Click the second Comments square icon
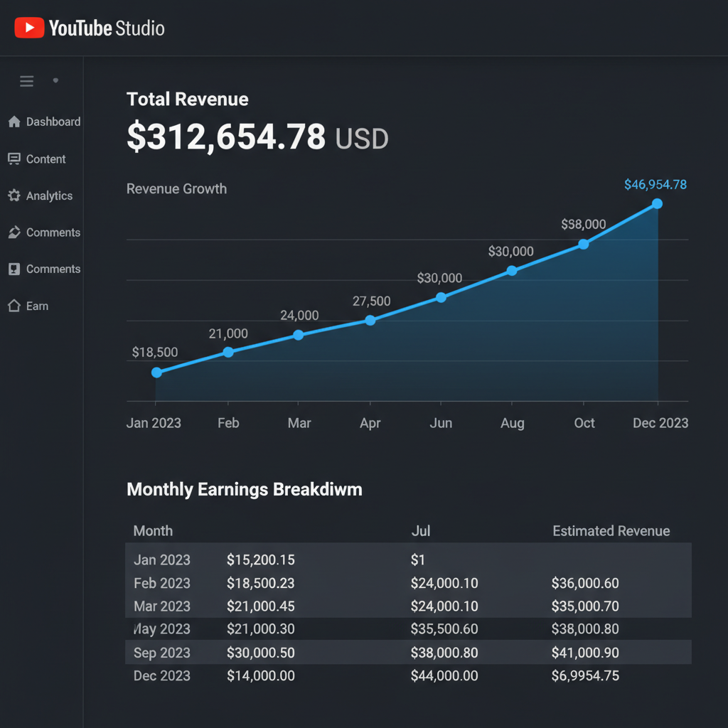728x728 pixels. click(14, 269)
